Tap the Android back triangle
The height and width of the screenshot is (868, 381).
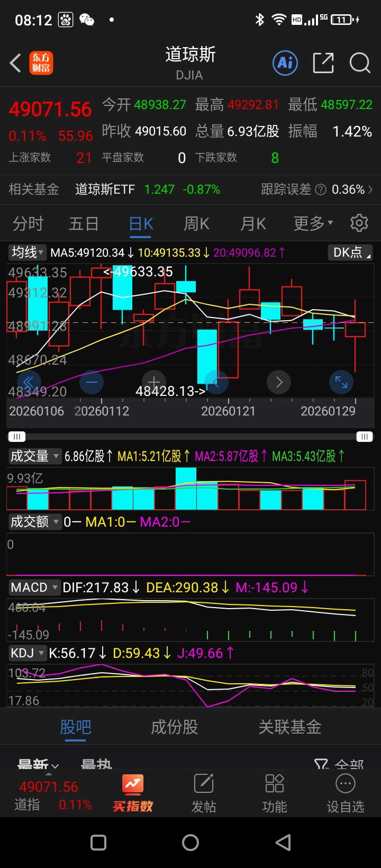pos(283,843)
